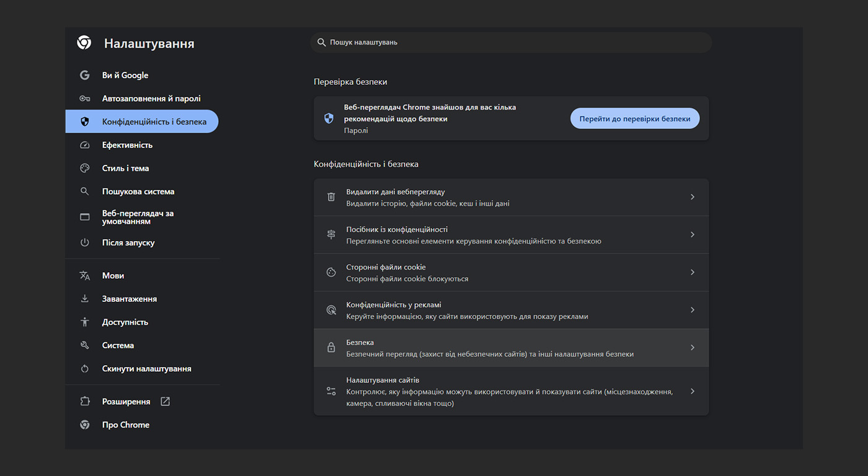This screenshot has height=476, width=868.
Task: Click the ad cursor icon for Конфіденційність у рекламі
Action: [x=331, y=310]
